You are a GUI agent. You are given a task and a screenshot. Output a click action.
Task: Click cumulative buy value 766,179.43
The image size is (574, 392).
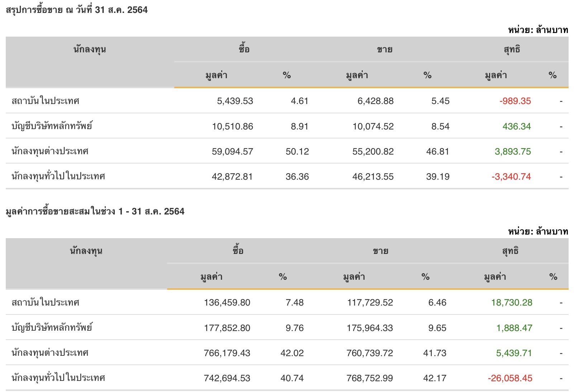pos(227,353)
